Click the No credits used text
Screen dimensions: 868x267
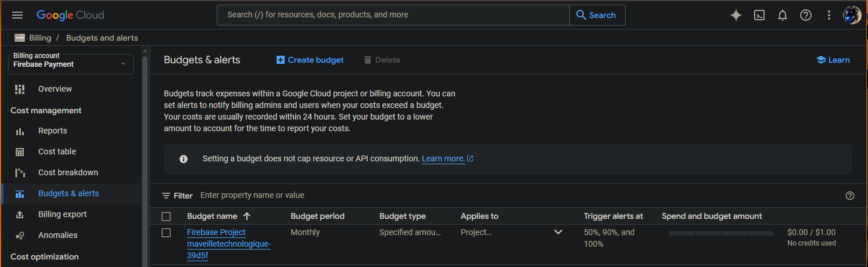tap(812, 243)
